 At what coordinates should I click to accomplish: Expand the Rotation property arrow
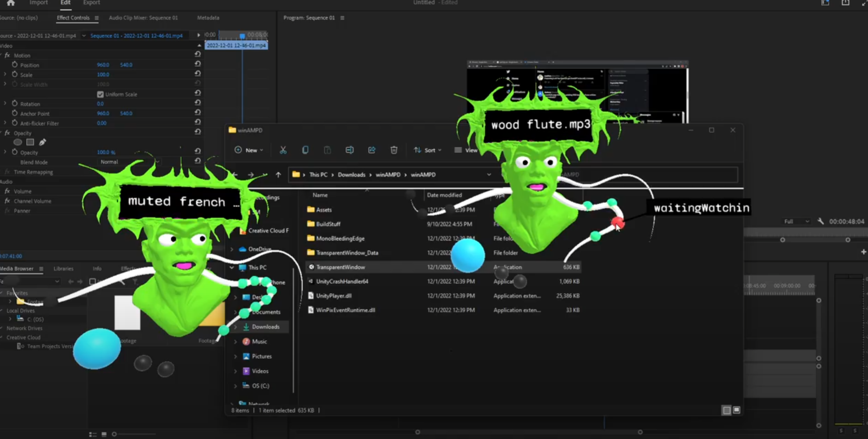(5, 104)
